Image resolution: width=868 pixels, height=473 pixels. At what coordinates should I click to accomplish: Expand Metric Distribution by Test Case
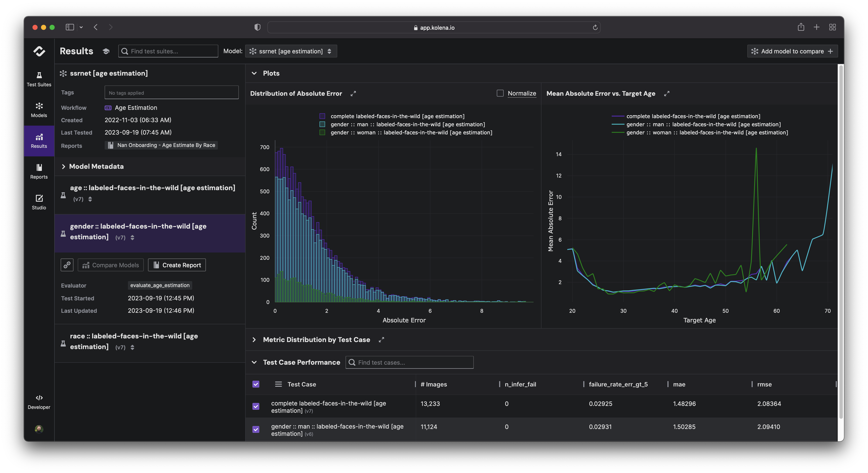click(254, 340)
